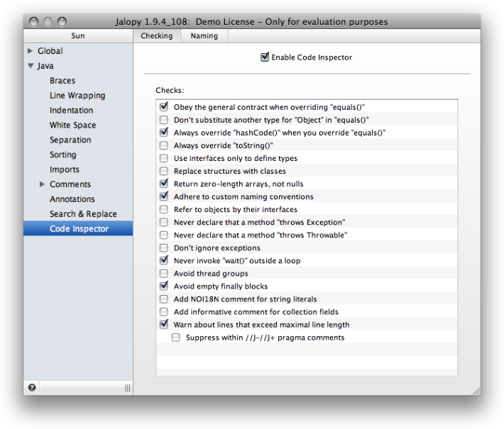Viewport: 504px width, 429px height.
Task: Enable Add NOI18N comment for string literals
Action: (164, 299)
